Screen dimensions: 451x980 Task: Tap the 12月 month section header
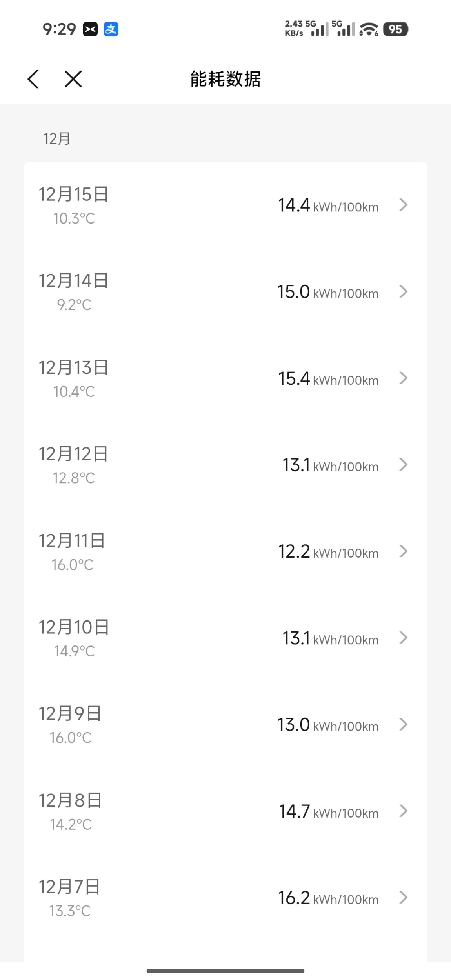[57, 139]
